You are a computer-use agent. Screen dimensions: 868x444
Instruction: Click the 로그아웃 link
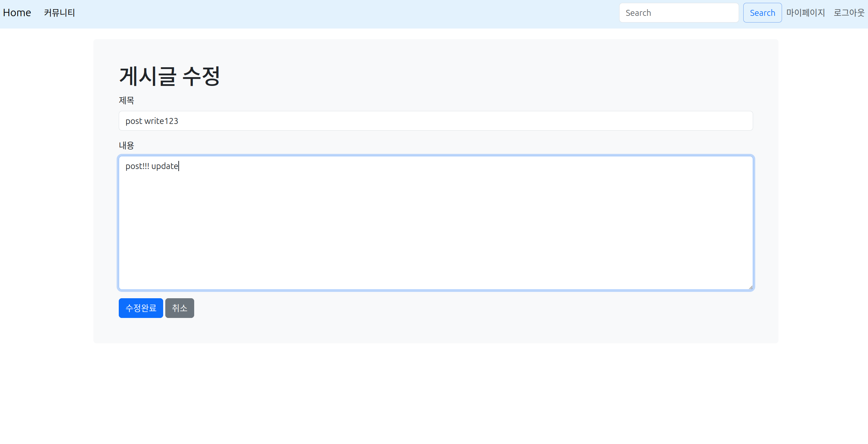click(849, 13)
